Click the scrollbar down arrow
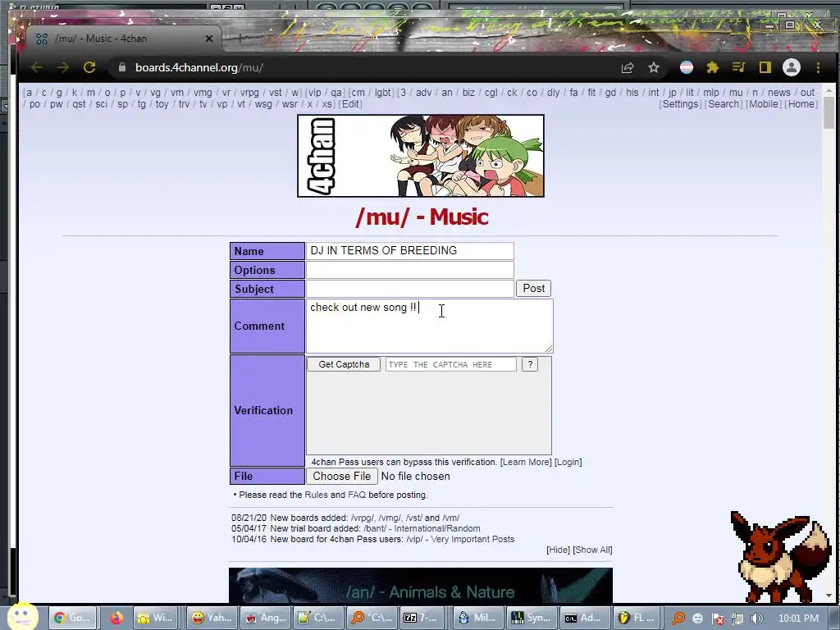The width and height of the screenshot is (840, 630). click(829, 596)
